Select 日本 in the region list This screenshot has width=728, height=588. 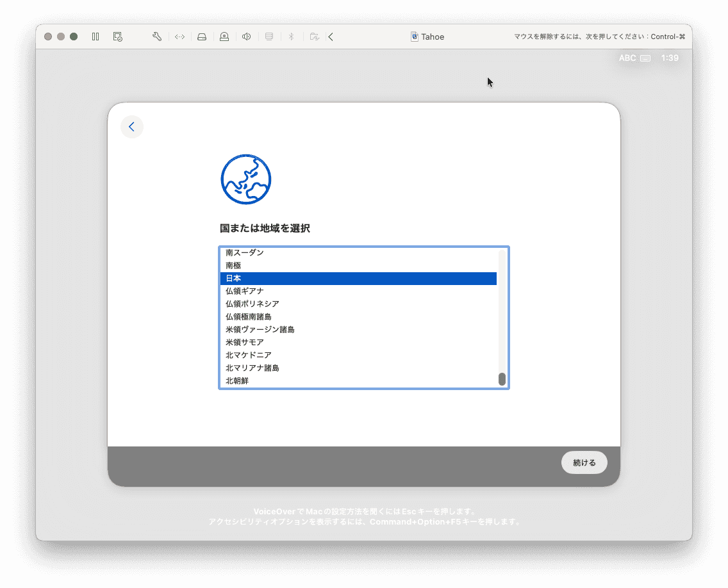358,279
